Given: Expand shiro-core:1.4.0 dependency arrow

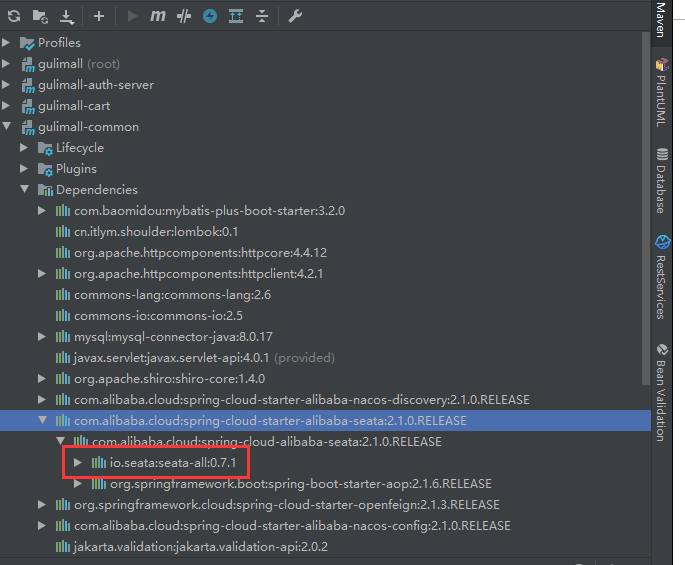Looking at the screenshot, I should pyautogui.click(x=42, y=378).
